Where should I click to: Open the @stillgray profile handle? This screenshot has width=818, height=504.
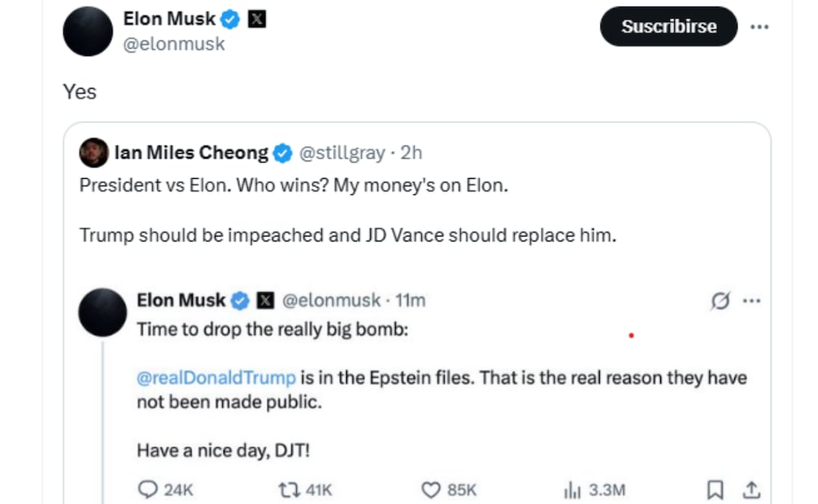point(342,152)
